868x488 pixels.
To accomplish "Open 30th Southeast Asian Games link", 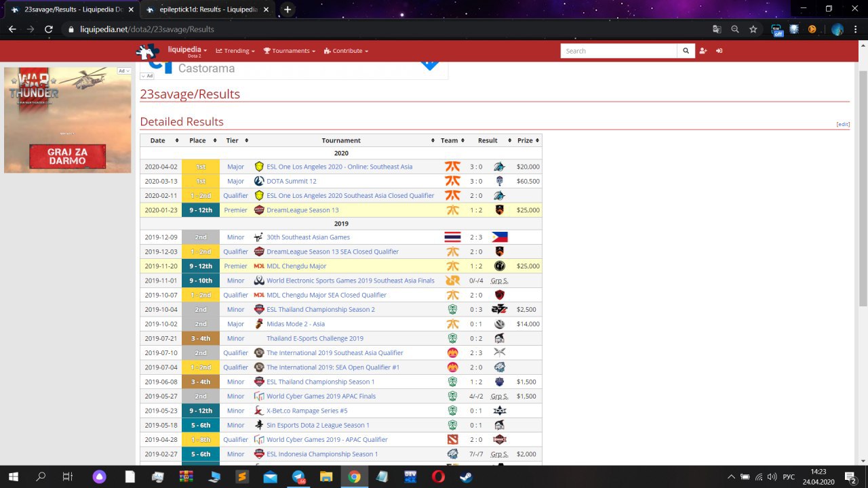I will coord(308,237).
